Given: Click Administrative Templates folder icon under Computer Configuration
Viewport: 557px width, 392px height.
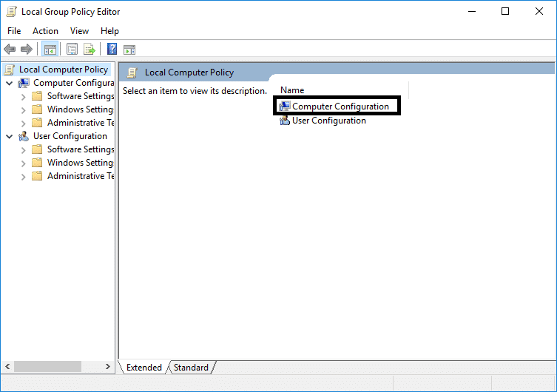Looking at the screenshot, I should coord(37,123).
